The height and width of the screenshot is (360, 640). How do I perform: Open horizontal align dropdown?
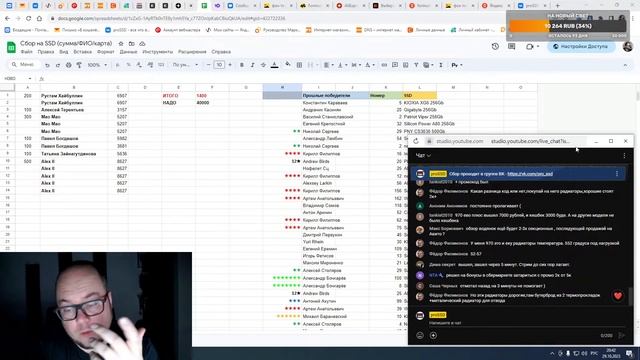328,65
